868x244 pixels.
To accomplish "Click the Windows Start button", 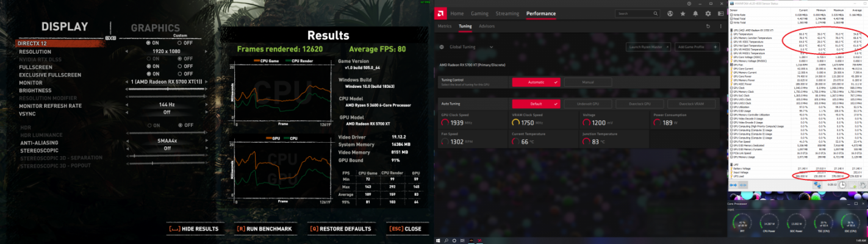I will (x=439, y=241).
